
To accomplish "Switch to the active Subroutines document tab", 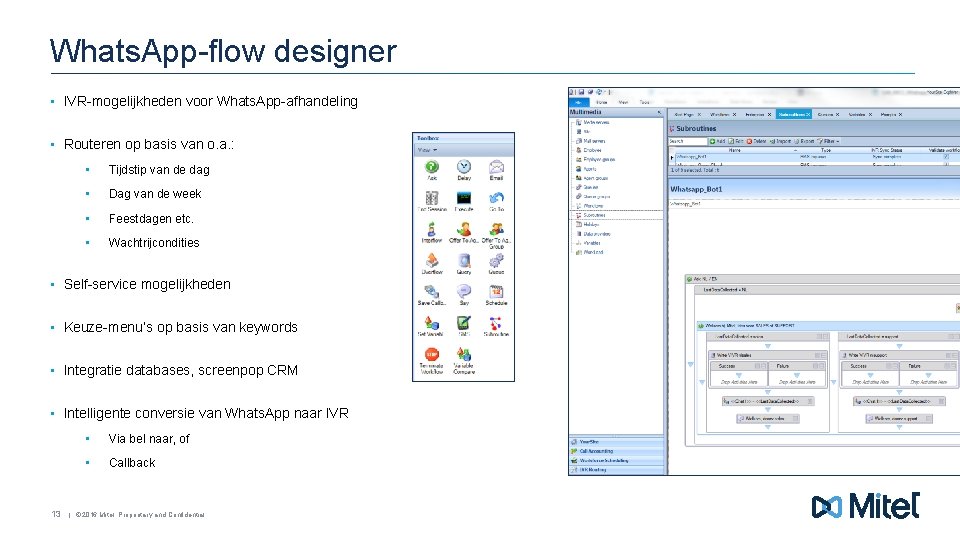I will 794,114.
